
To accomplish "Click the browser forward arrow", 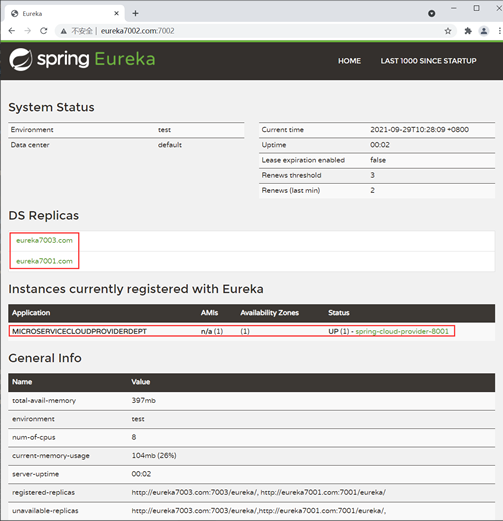I will 28,31.
